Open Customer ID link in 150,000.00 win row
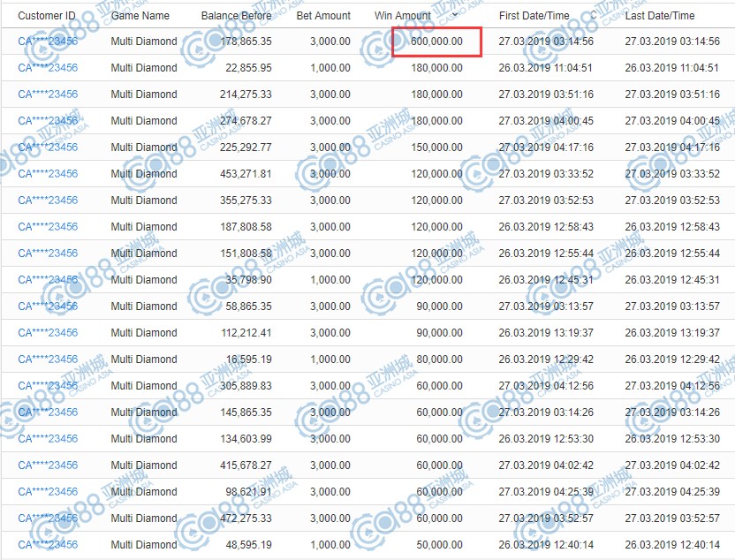Viewport: 735px width, 560px height. click(48, 148)
